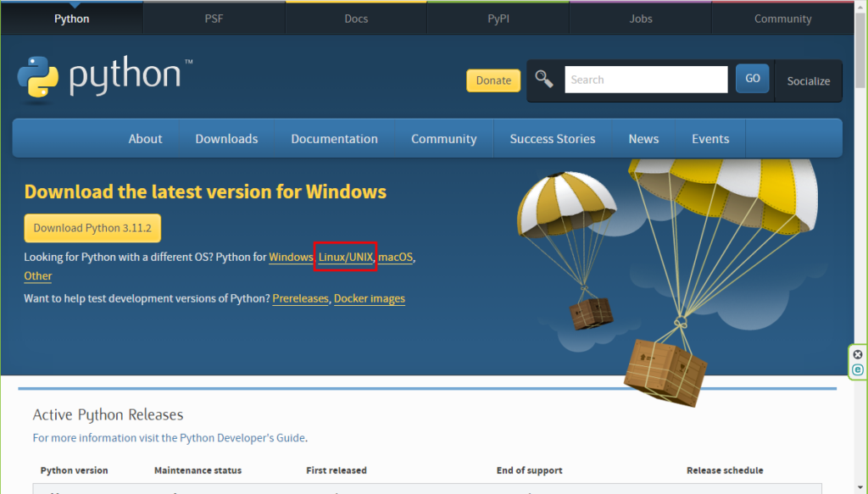Open the Events menu in navigation
The width and height of the screenshot is (868, 494).
click(710, 138)
